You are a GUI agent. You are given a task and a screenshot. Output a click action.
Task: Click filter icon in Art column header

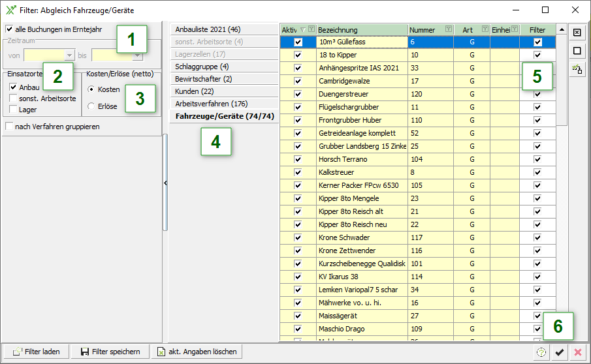coord(485,29)
